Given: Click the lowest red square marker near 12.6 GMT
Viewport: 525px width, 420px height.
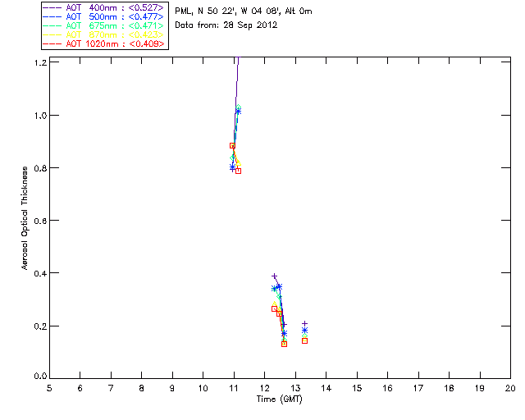Looking at the screenshot, I should click(x=285, y=344).
